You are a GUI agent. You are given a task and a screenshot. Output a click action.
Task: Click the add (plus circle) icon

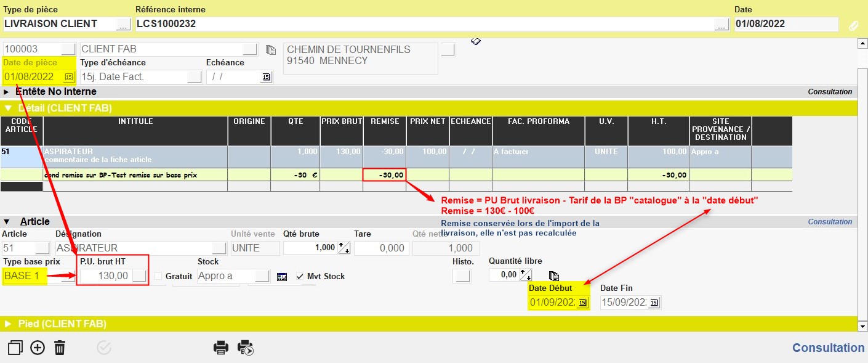(38, 348)
